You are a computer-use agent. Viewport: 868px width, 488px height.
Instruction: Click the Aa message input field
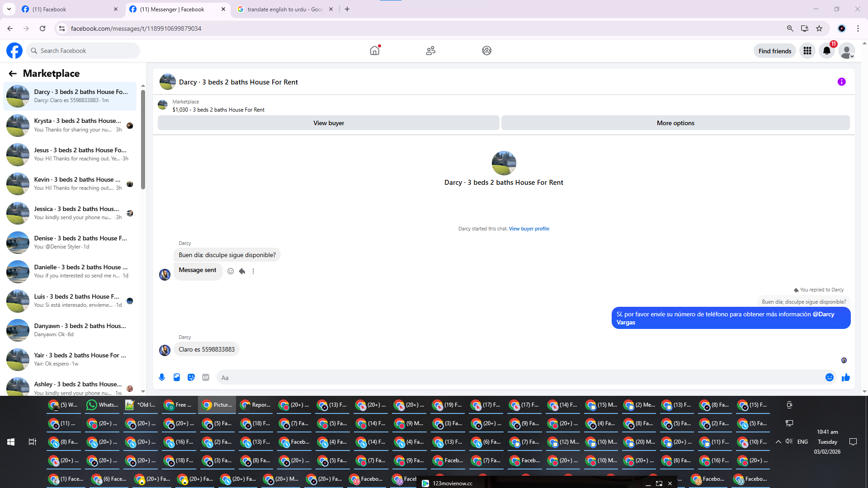pyautogui.click(x=520, y=378)
